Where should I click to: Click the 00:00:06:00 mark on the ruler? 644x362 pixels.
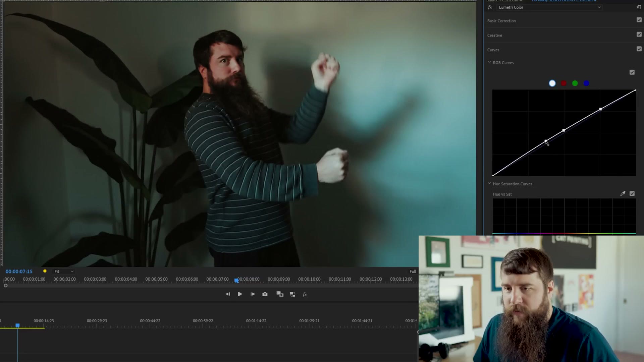(187, 279)
